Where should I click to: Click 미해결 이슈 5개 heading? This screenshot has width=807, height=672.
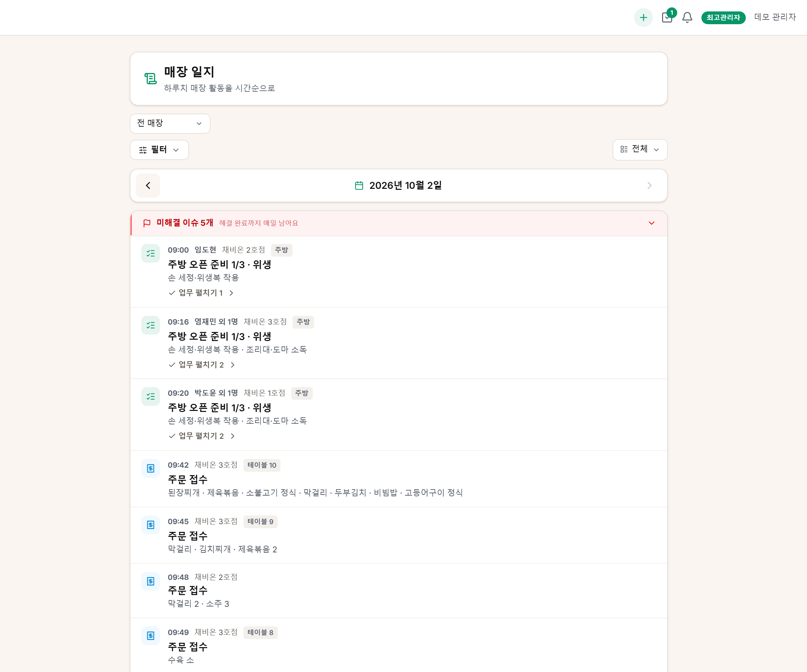[185, 223]
